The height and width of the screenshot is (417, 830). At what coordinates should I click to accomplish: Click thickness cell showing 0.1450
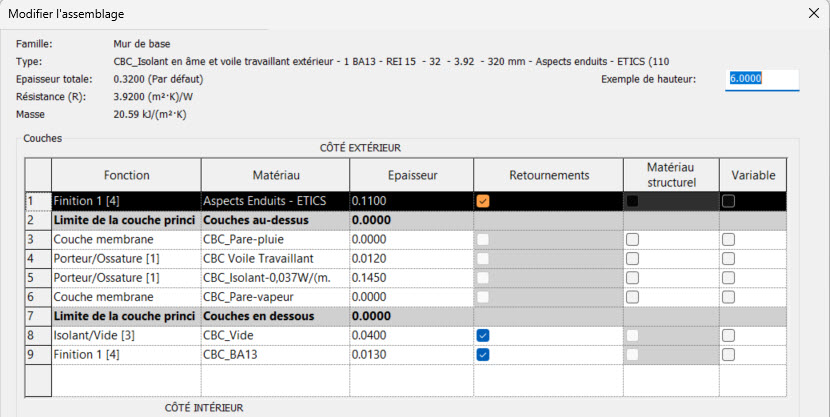click(410, 278)
